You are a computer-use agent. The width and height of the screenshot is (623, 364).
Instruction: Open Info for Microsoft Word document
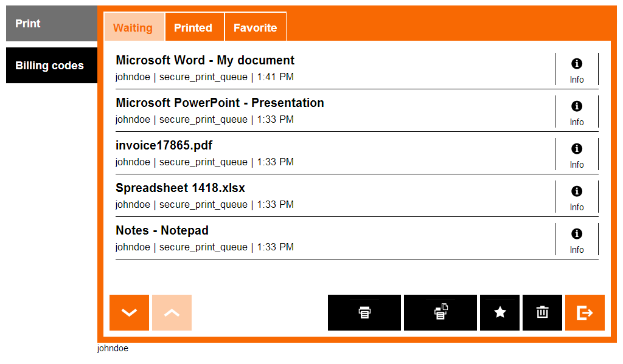(x=576, y=69)
